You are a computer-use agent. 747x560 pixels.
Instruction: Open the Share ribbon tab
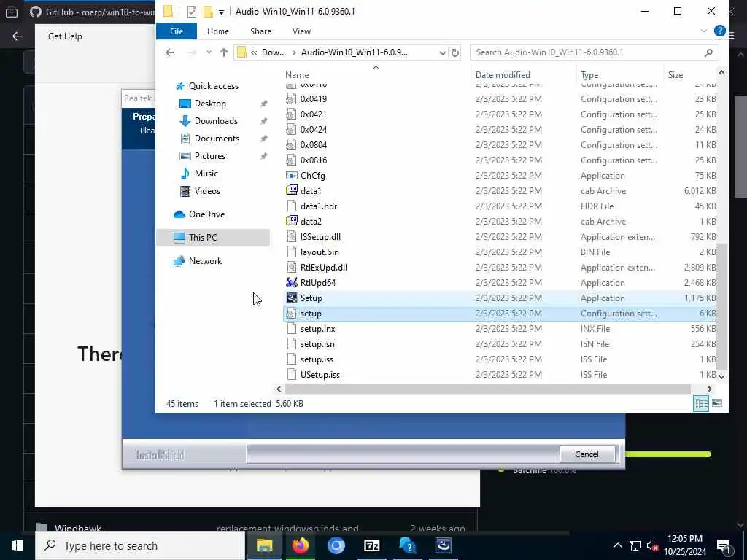pyautogui.click(x=260, y=31)
